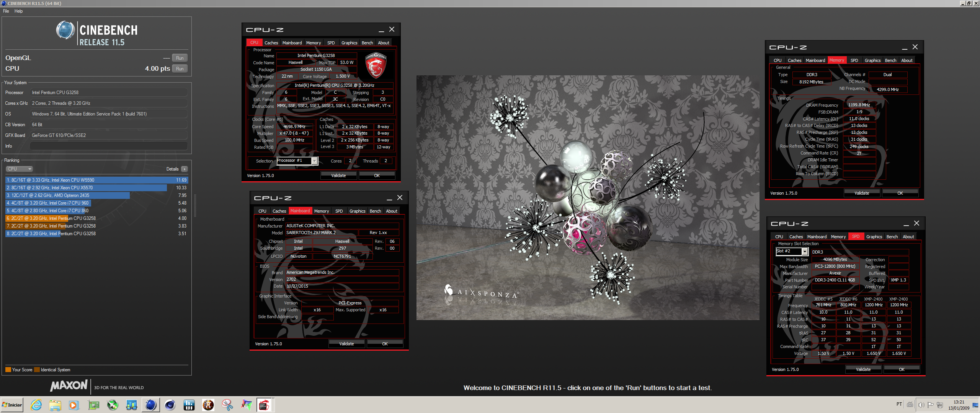
Task: Open Geekbench glasses icon in taskbar
Action: [x=132, y=405]
